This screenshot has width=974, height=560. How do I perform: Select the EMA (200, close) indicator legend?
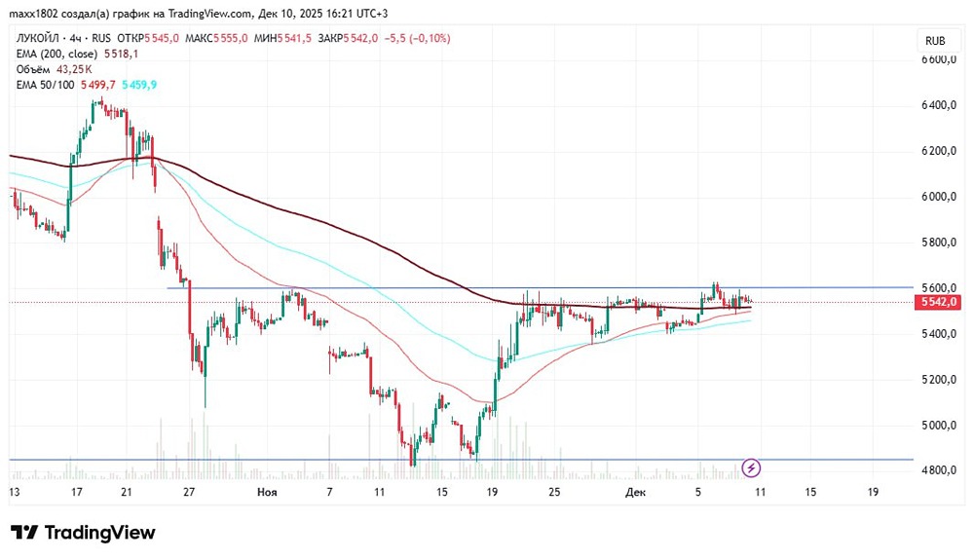55,54
